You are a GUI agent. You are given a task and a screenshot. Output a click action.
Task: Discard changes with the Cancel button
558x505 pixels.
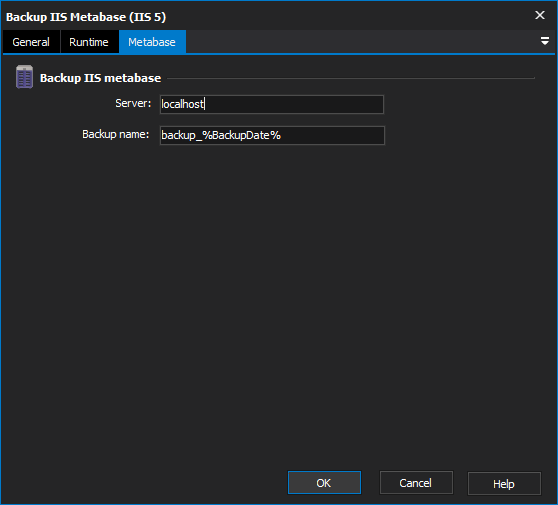[416, 483]
